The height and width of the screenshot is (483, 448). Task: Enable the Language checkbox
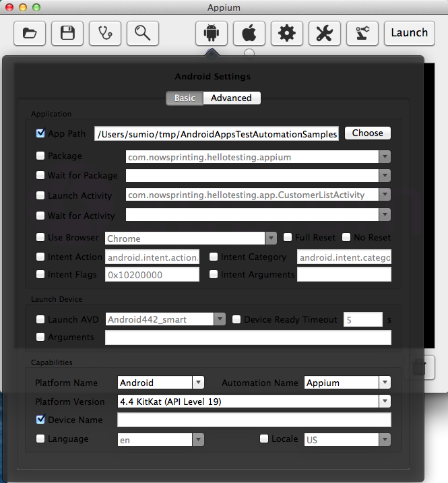[x=40, y=439]
